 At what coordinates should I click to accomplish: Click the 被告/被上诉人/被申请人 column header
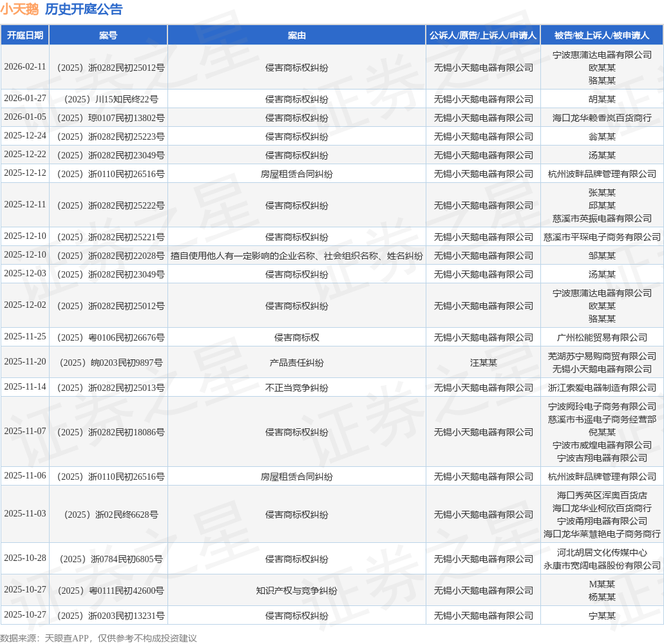602,35
